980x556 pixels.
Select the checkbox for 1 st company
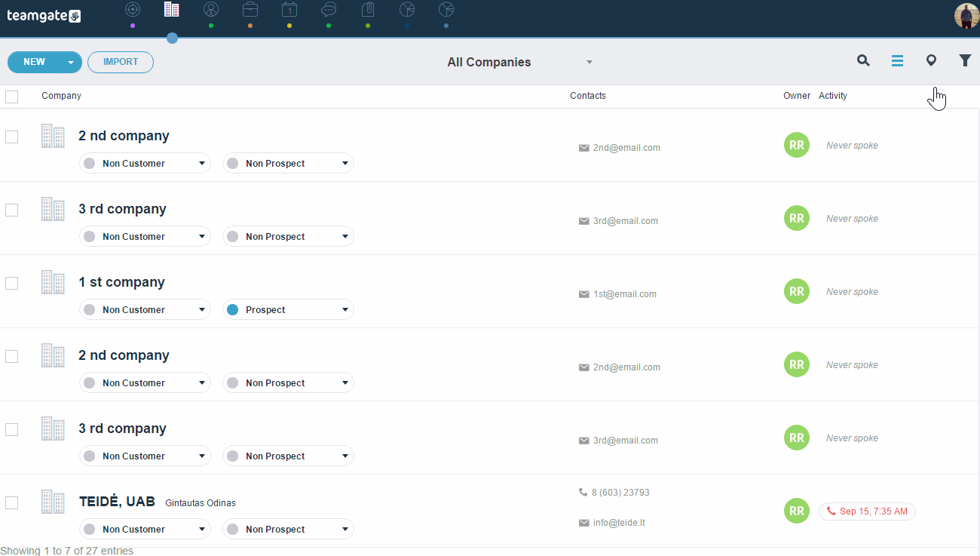(11, 283)
